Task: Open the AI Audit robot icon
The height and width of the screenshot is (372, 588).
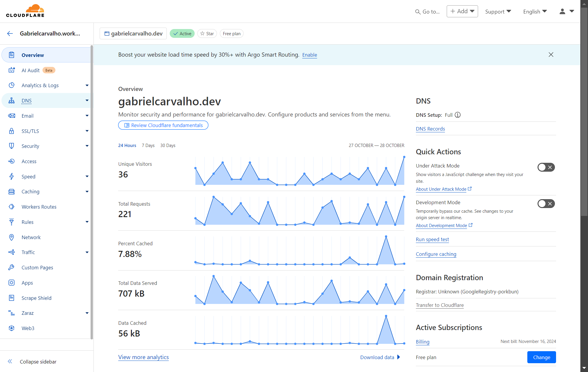Action: (x=12, y=70)
